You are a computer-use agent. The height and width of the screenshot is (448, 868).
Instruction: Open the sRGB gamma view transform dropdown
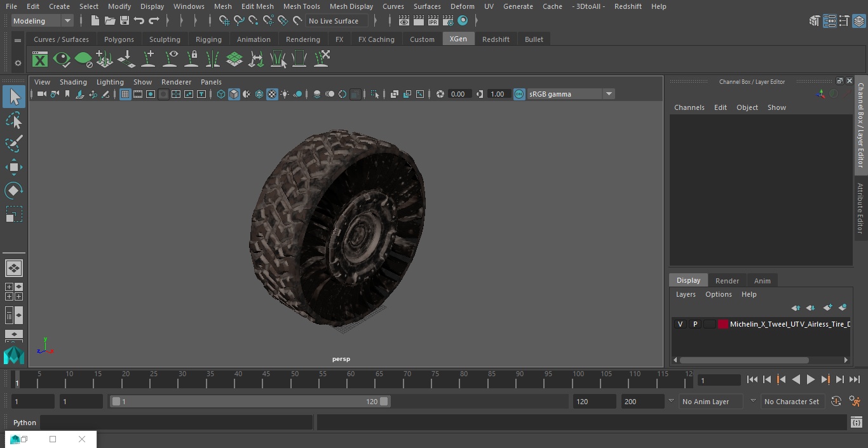570,94
